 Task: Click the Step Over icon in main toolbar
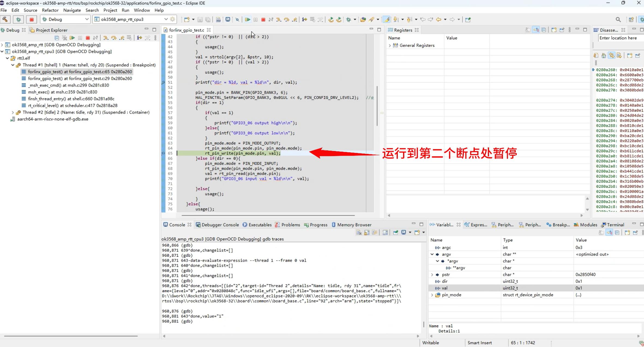point(286,19)
